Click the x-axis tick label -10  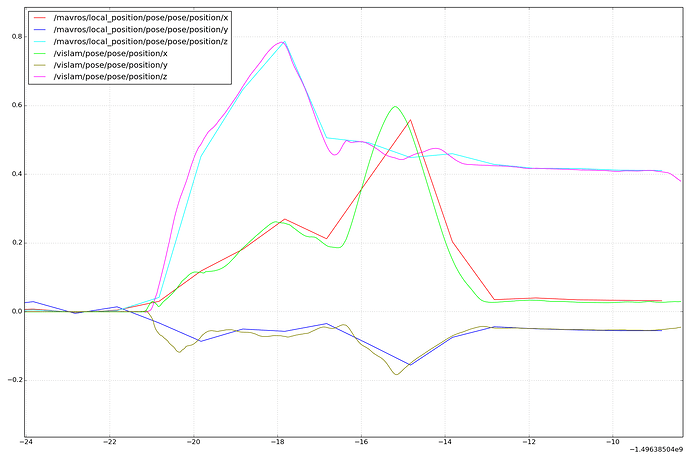point(613,442)
